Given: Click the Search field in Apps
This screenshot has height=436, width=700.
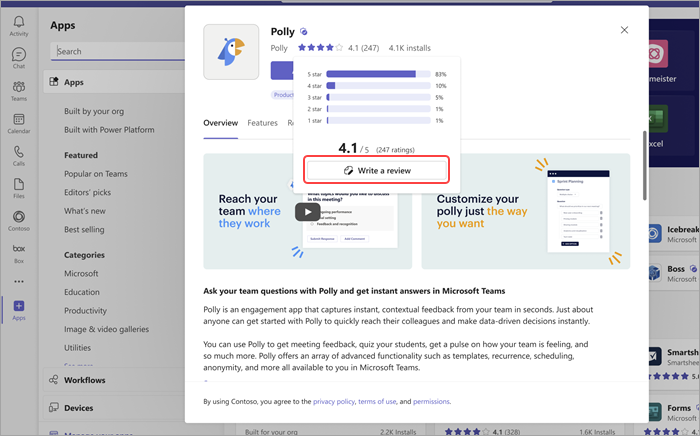Looking at the screenshot, I should (118, 51).
